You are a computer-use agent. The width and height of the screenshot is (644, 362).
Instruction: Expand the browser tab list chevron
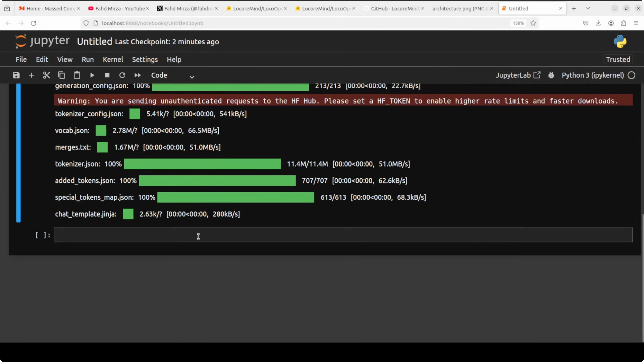[588, 9]
